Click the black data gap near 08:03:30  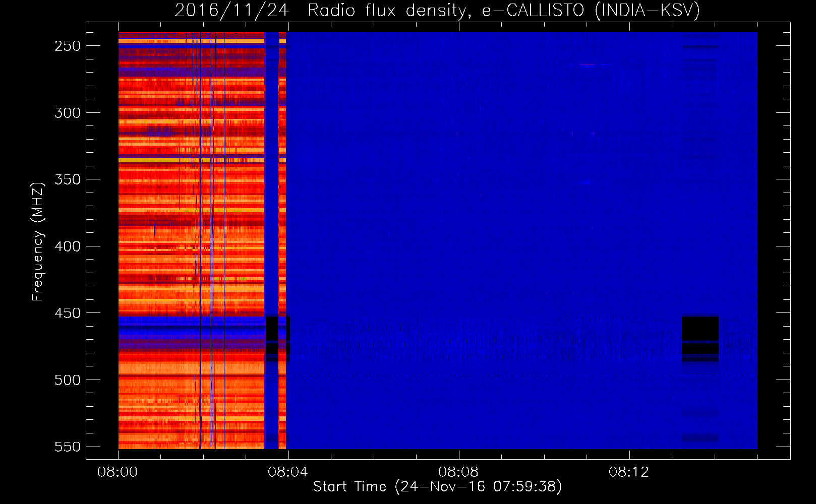(272, 338)
